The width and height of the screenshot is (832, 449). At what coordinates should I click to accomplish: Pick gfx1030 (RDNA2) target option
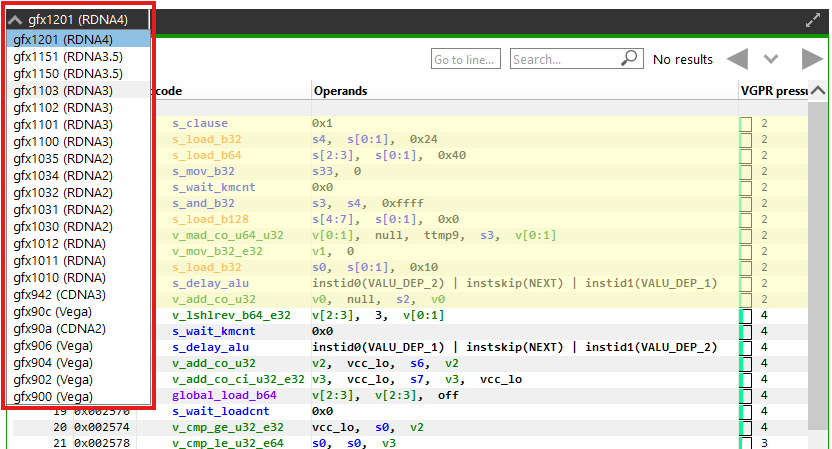pos(63,226)
